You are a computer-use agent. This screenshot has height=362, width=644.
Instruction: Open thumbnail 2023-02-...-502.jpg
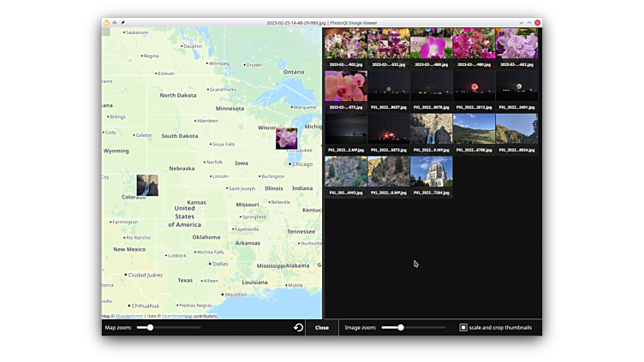tap(346, 45)
